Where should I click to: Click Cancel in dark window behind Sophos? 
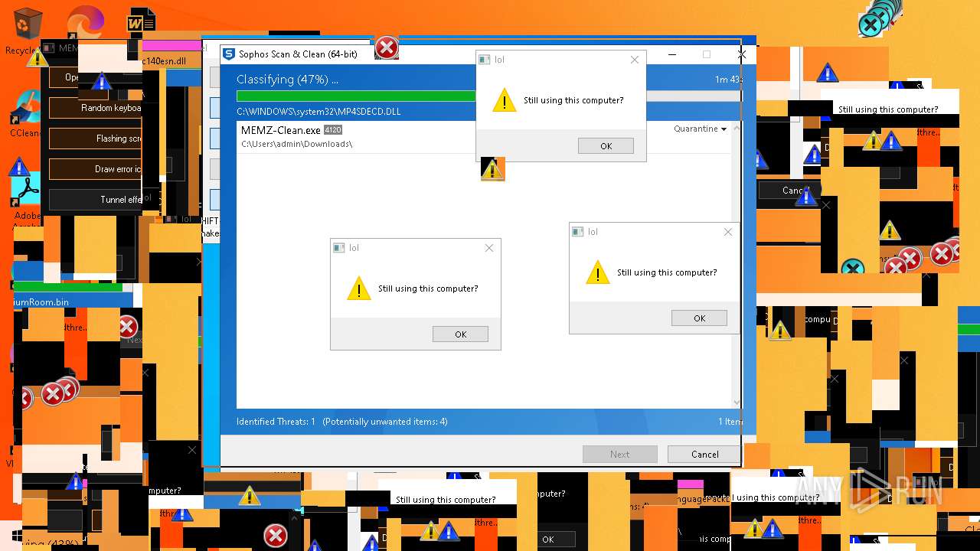point(792,191)
